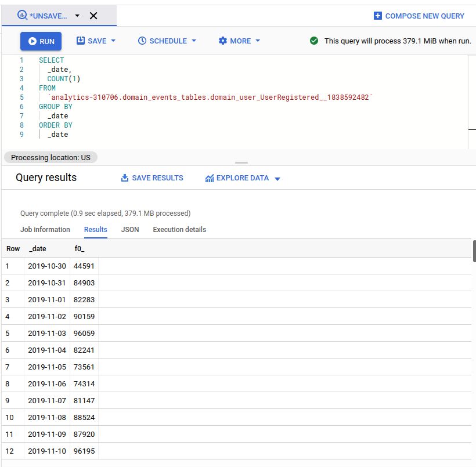This screenshot has width=476, height=467.
Task: Click the Query results heading
Action: pos(46,178)
